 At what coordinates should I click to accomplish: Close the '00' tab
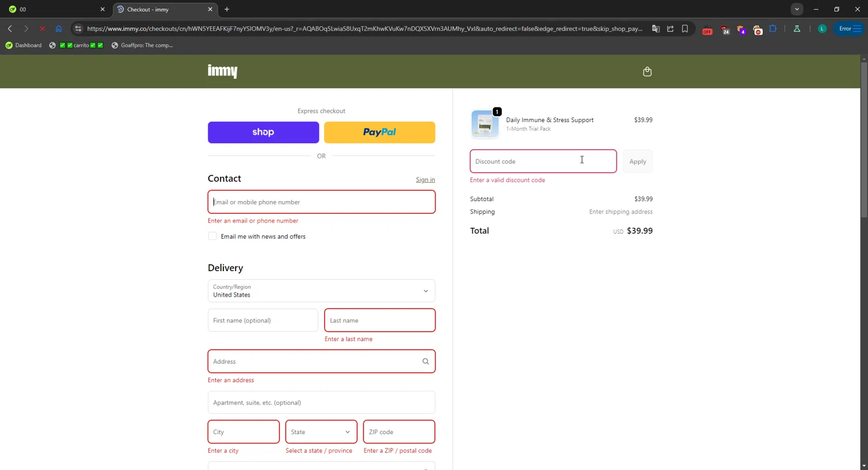pos(102,9)
